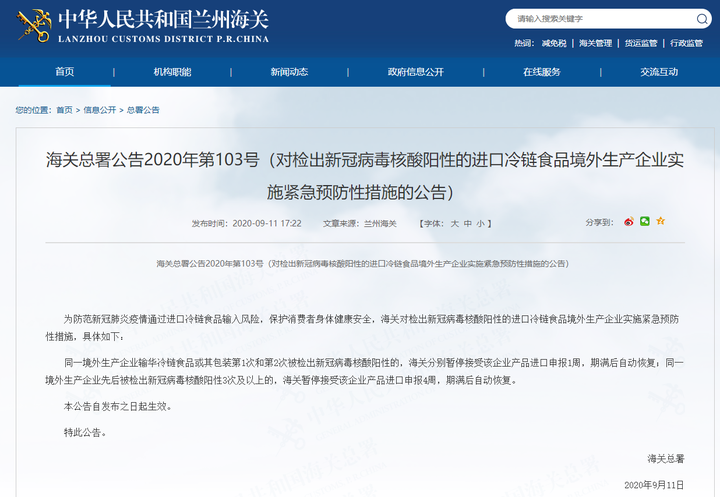Click the date 2020年9月11日
The width and height of the screenshot is (720, 497).
(654, 485)
